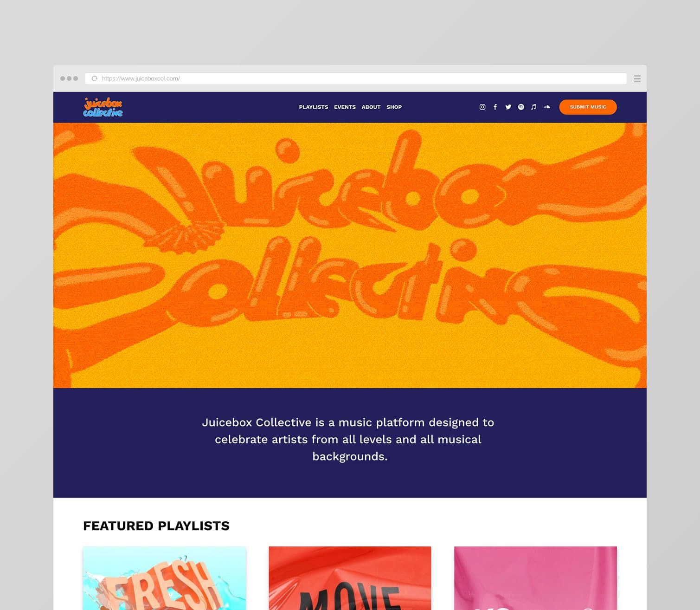
Task: Open the browser hamburger menu icon
Action: (637, 78)
